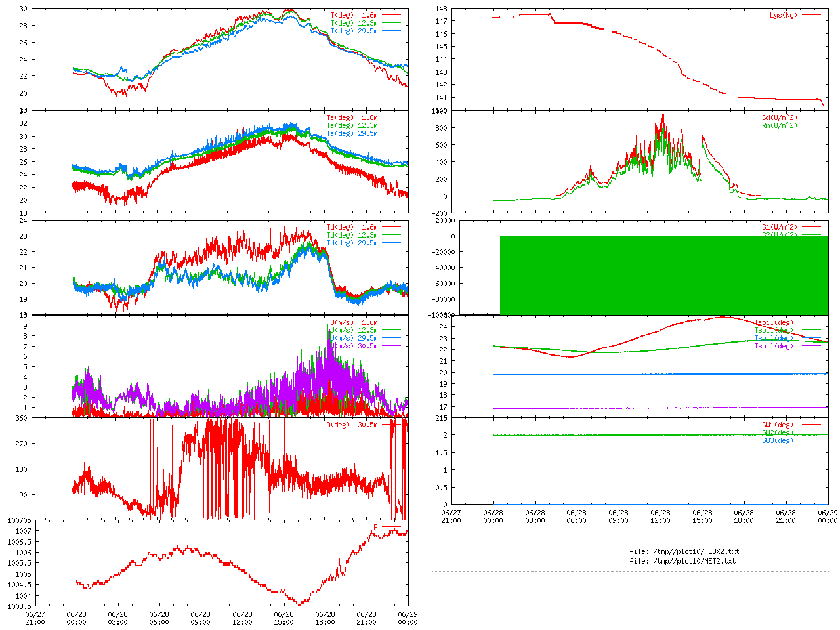Pick the 'Td(deg) 1.6m' legend label
Image resolution: width=840 pixels, height=630 pixels.
pos(352,228)
